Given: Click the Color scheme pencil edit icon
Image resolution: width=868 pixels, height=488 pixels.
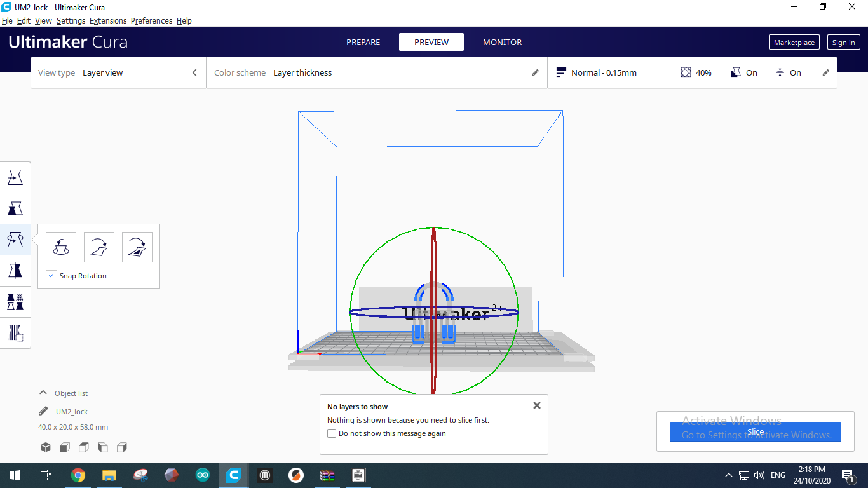Looking at the screenshot, I should (x=535, y=72).
